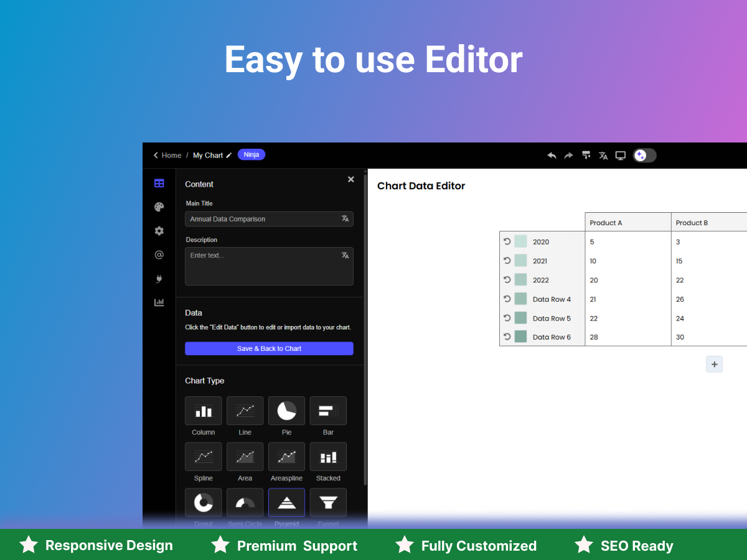Select the Stacked chart type
This screenshot has width=747, height=560.
328,457
